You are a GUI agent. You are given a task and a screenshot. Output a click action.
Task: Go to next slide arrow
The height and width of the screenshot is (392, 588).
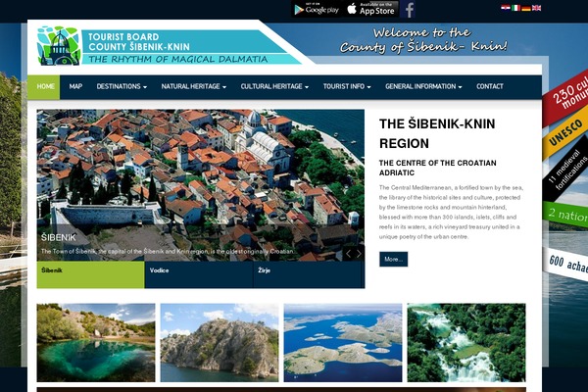click(x=359, y=254)
